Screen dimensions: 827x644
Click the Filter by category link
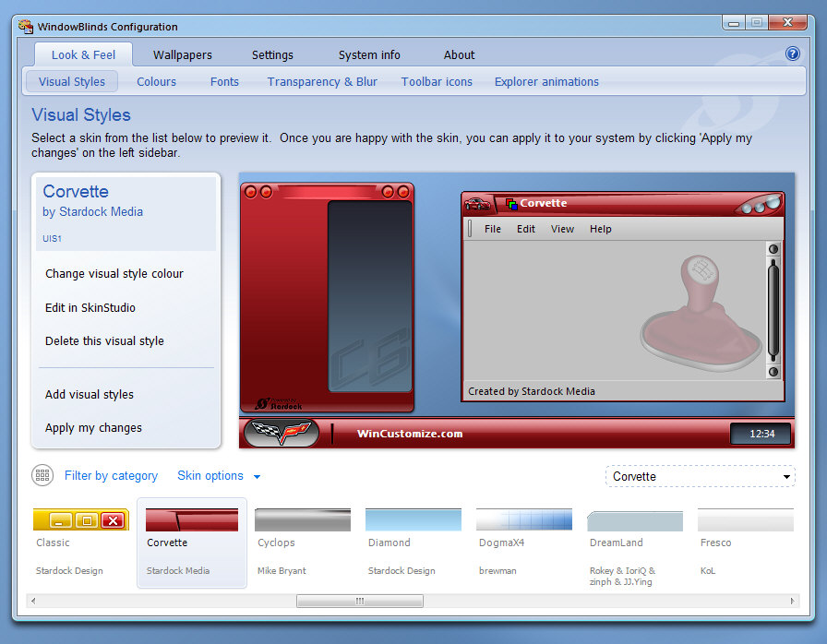111,476
